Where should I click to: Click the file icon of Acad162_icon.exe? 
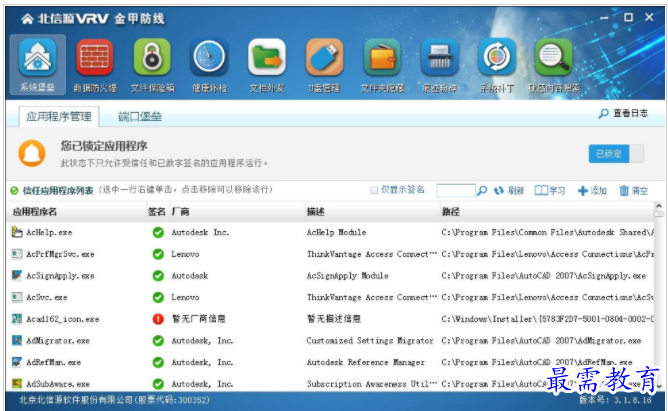(17, 319)
